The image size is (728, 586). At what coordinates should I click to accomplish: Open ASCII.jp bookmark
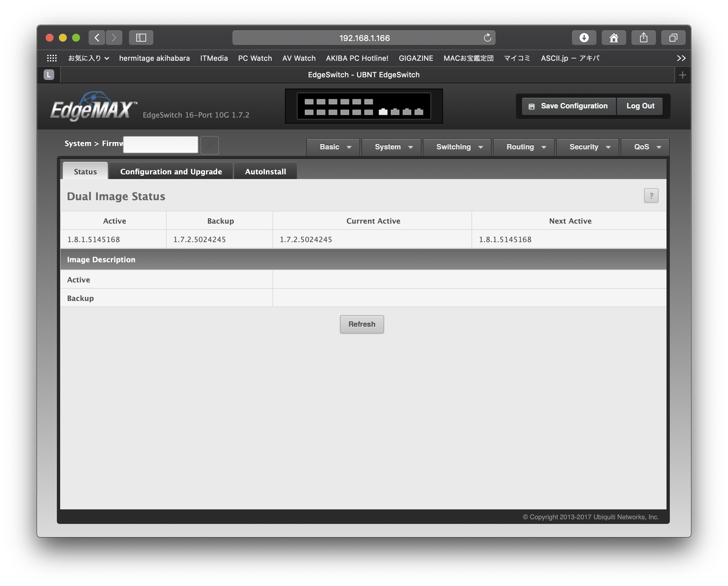tap(570, 58)
